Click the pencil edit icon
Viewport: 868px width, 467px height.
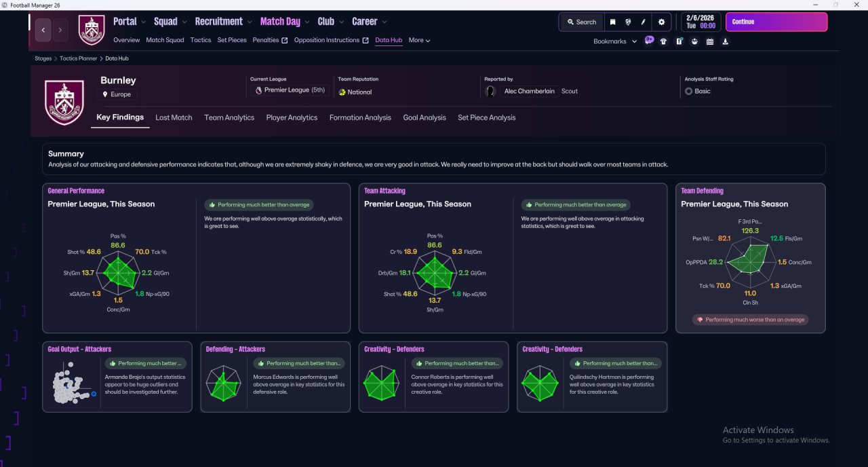[644, 22]
